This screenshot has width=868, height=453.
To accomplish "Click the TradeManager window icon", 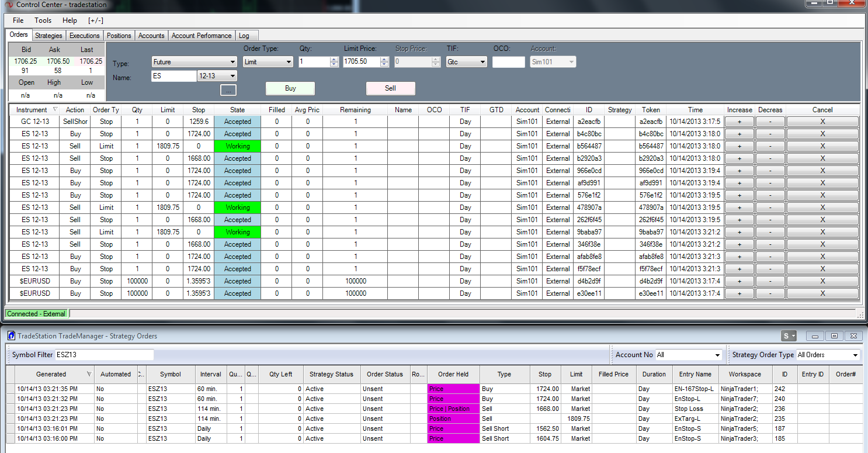I will pos(11,336).
